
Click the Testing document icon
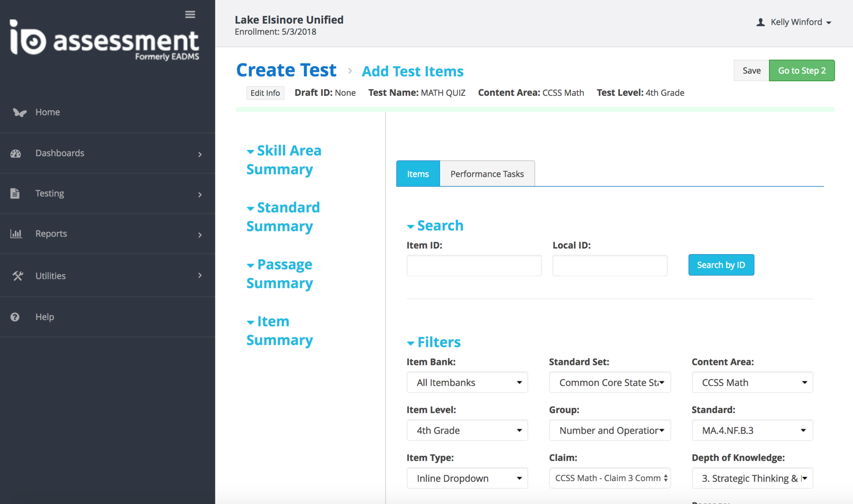15,193
